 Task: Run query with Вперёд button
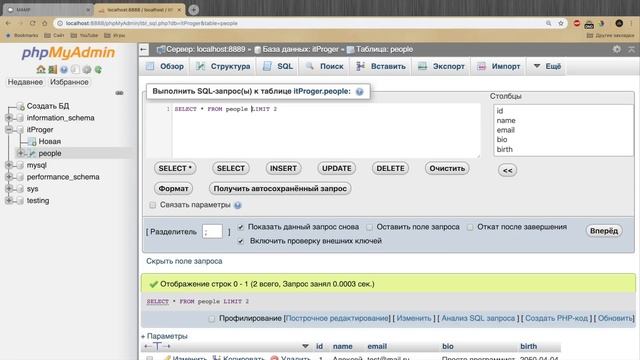604,231
